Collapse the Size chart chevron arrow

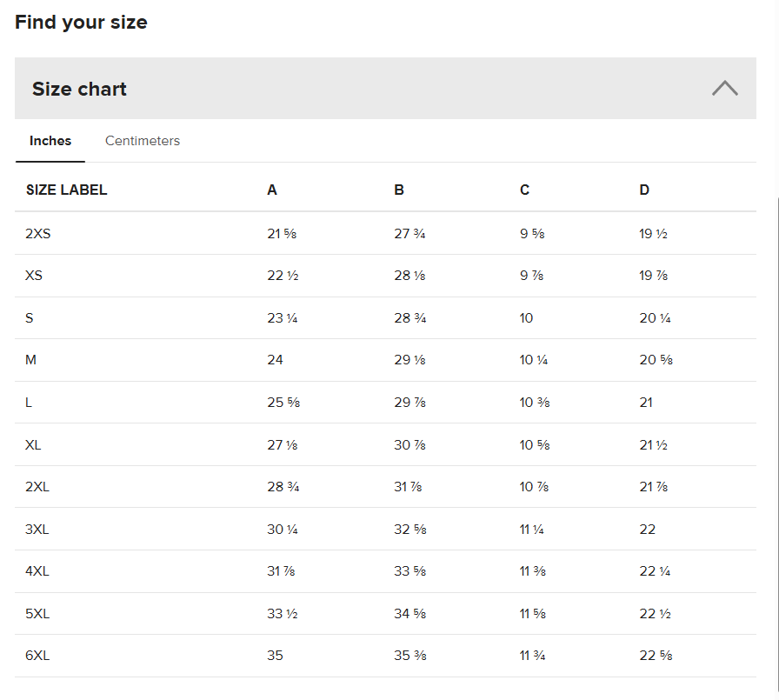pyautogui.click(x=724, y=88)
